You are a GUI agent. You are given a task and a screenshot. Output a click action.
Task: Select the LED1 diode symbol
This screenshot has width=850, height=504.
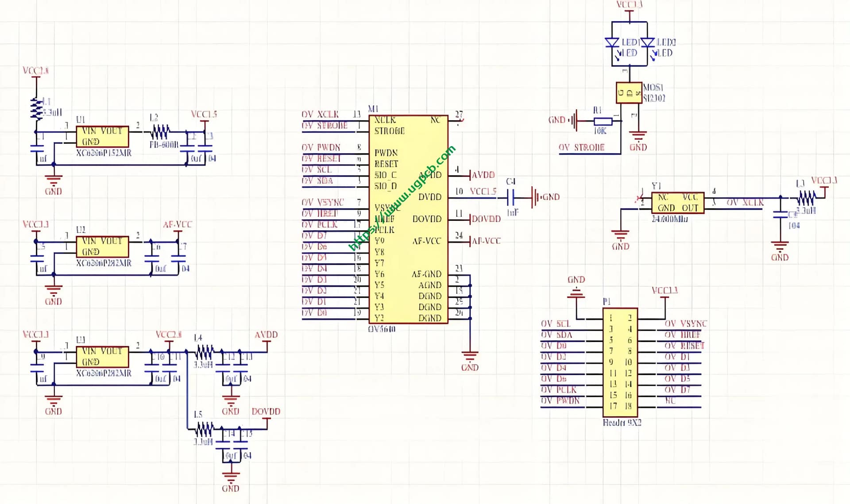point(612,43)
